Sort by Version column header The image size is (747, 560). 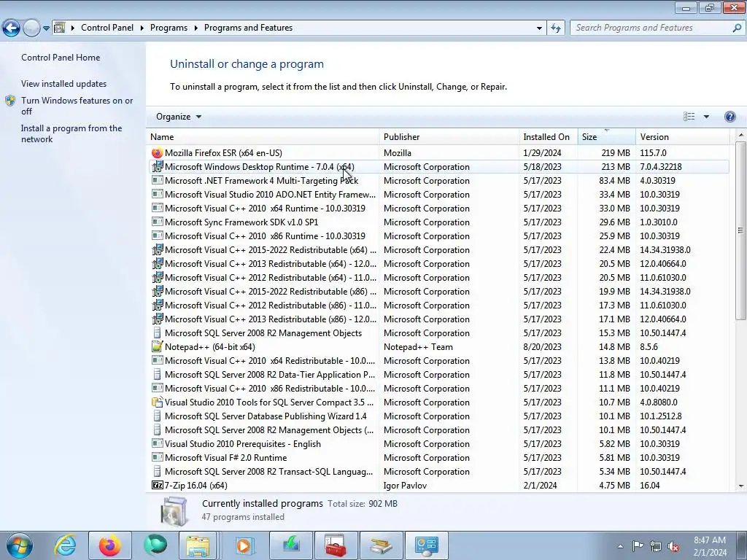[683, 136]
